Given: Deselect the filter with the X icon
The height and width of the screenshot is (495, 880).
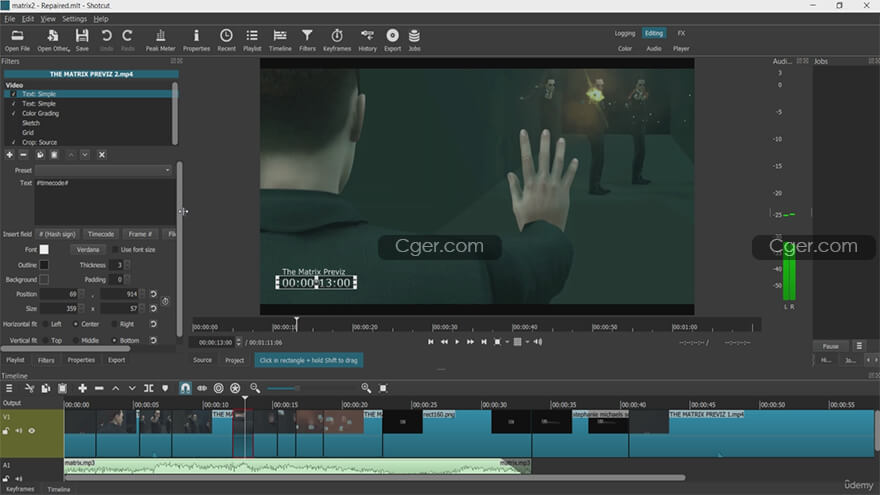Looking at the screenshot, I should tap(102, 154).
